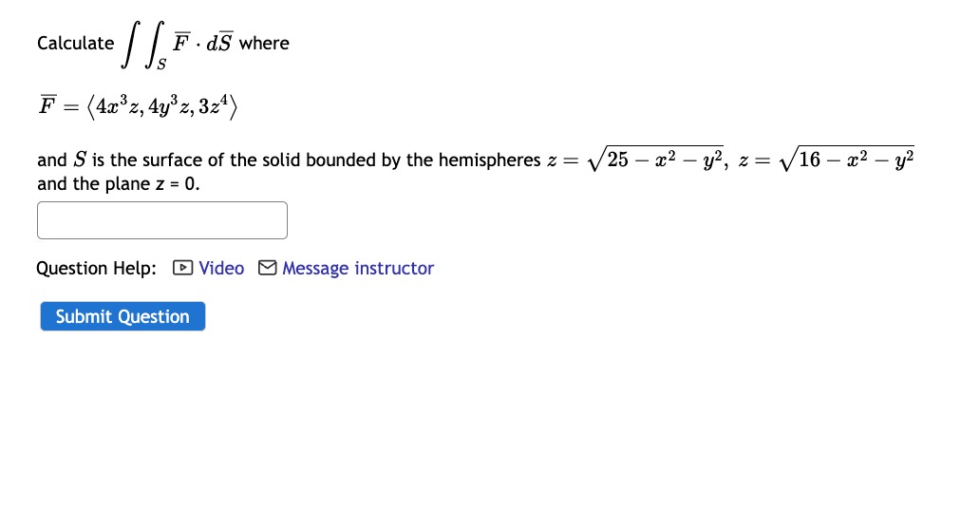Viewport: 980px width, 509px height.
Task: Click the word hemispheres in the problem text
Action: (x=489, y=160)
